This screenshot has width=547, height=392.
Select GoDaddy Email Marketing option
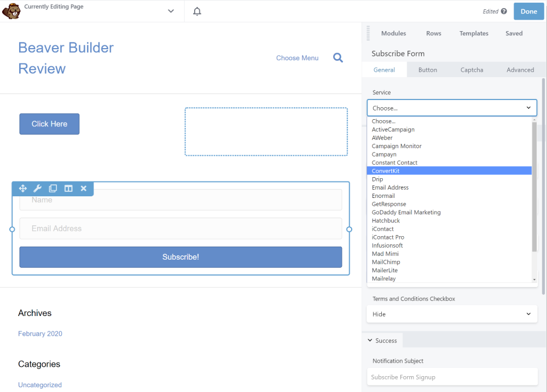click(x=449, y=212)
